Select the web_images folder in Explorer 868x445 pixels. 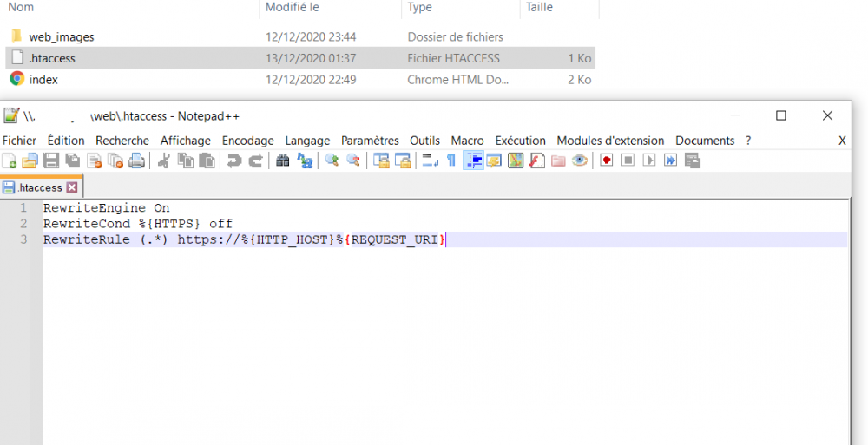click(x=61, y=37)
